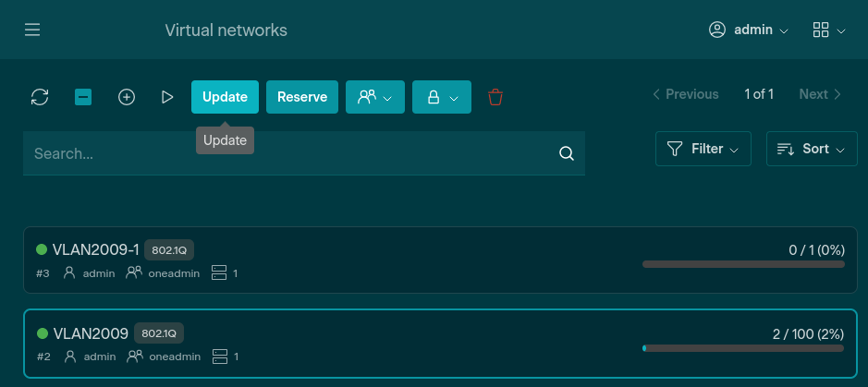Open the Sort dropdown menu
This screenshot has height=387, width=868.
(811, 149)
